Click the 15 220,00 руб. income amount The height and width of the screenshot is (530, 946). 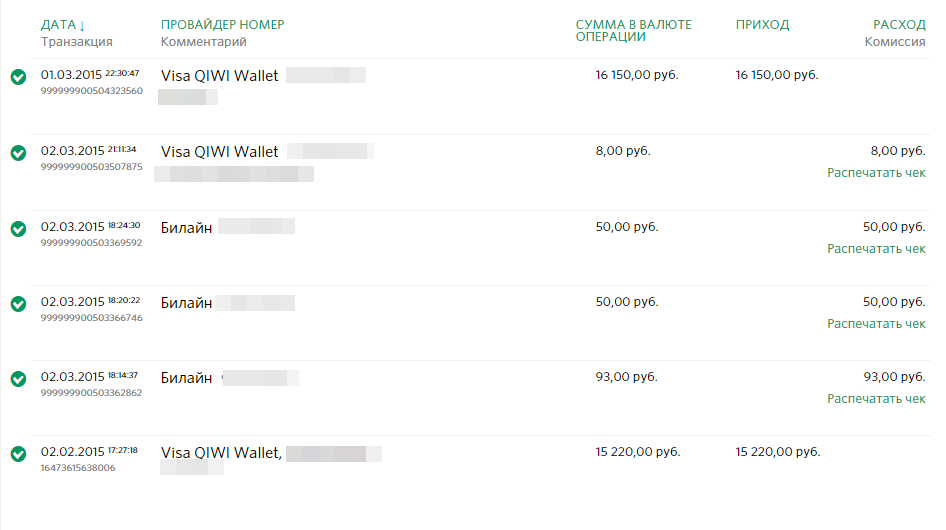point(777,452)
